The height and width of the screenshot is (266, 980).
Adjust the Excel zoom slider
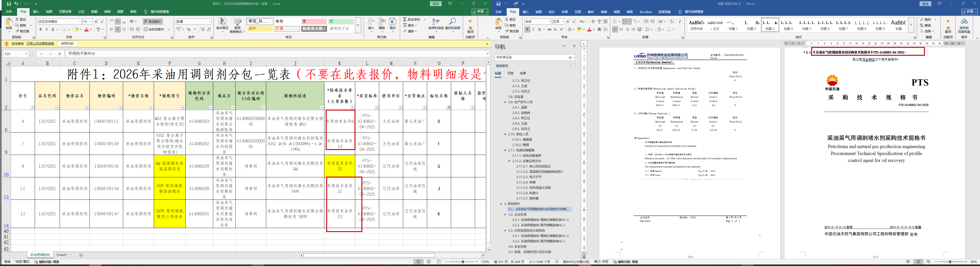tap(463, 262)
